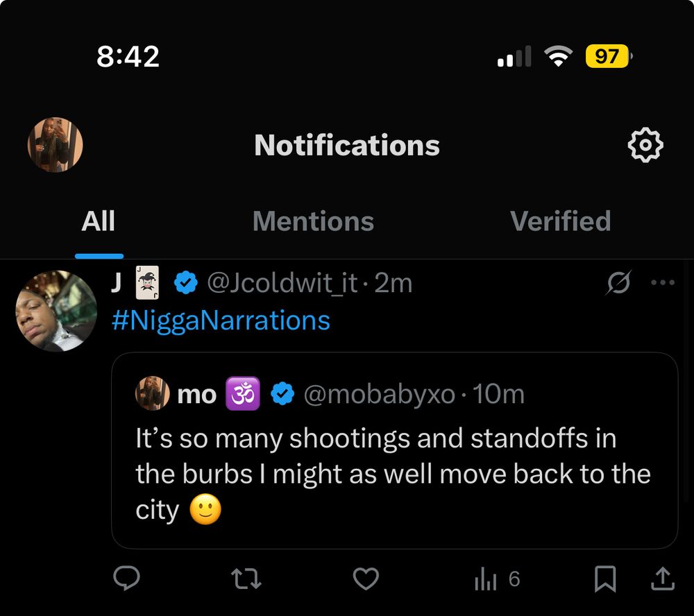Share the post via upload arrow icon

click(x=663, y=579)
